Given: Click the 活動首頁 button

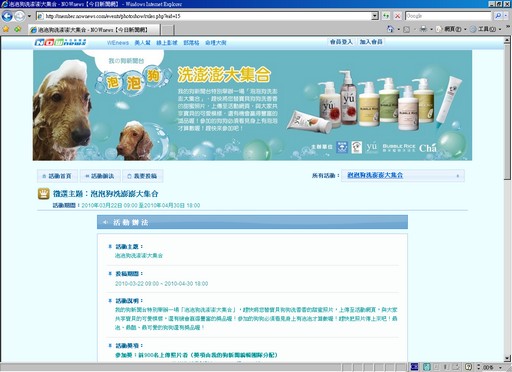Looking at the screenshot, I should 57,176.
